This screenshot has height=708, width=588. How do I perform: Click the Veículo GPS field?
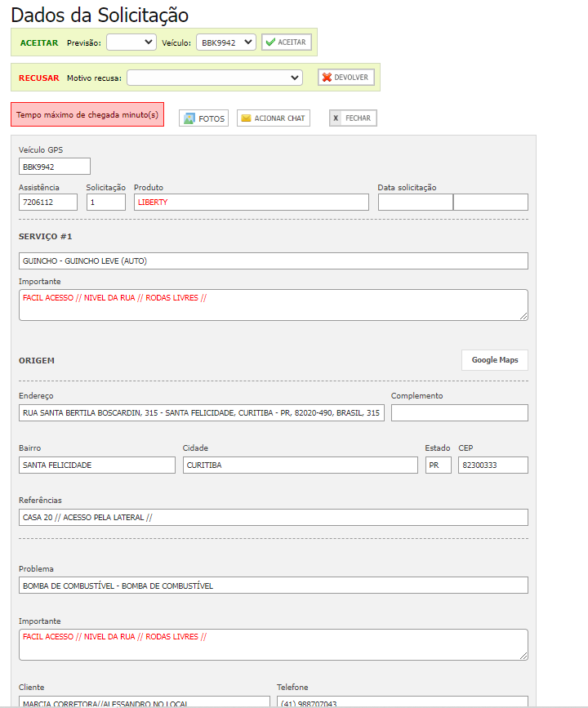click(55, 167)
